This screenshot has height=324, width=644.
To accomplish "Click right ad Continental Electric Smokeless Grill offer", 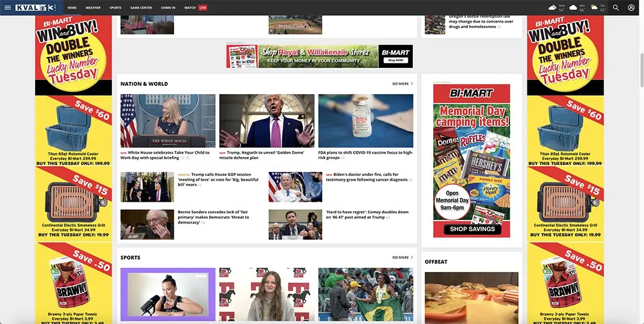I will [566, 203].
